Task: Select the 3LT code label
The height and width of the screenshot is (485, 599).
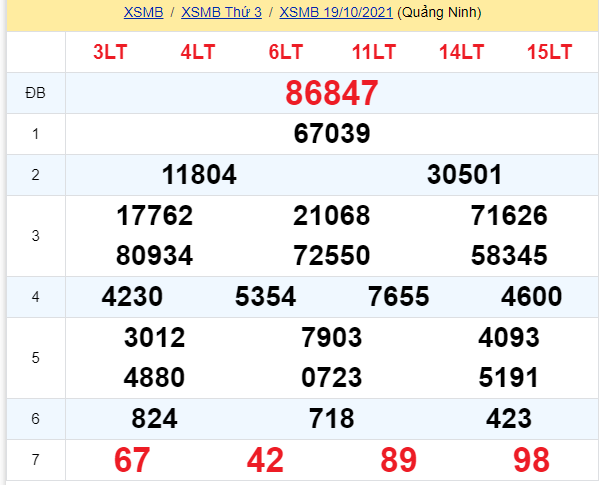Action: point(110,52)
